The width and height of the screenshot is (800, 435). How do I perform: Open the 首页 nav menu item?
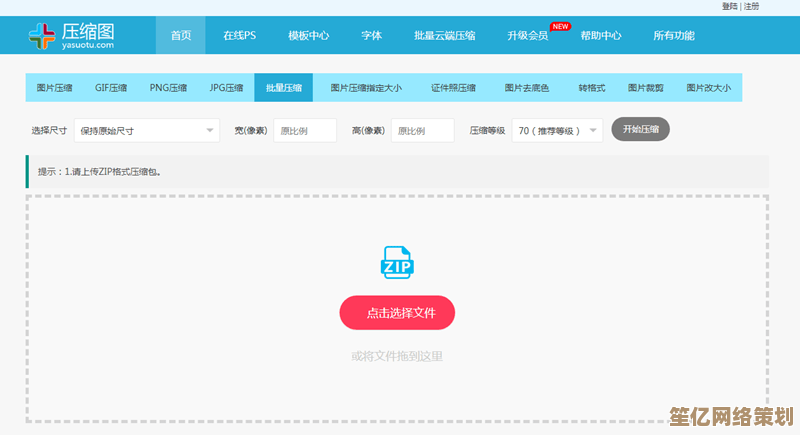click(x=181, y=36)
